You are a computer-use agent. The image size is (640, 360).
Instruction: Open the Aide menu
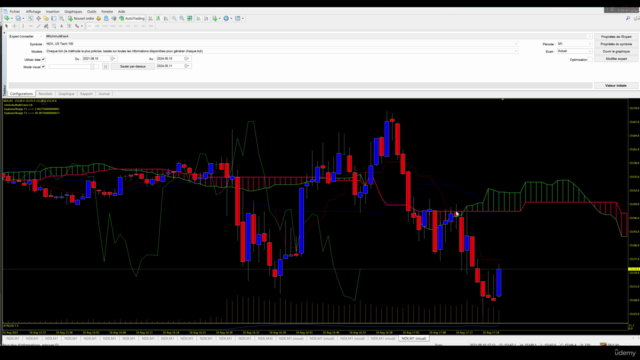point(122,11)
